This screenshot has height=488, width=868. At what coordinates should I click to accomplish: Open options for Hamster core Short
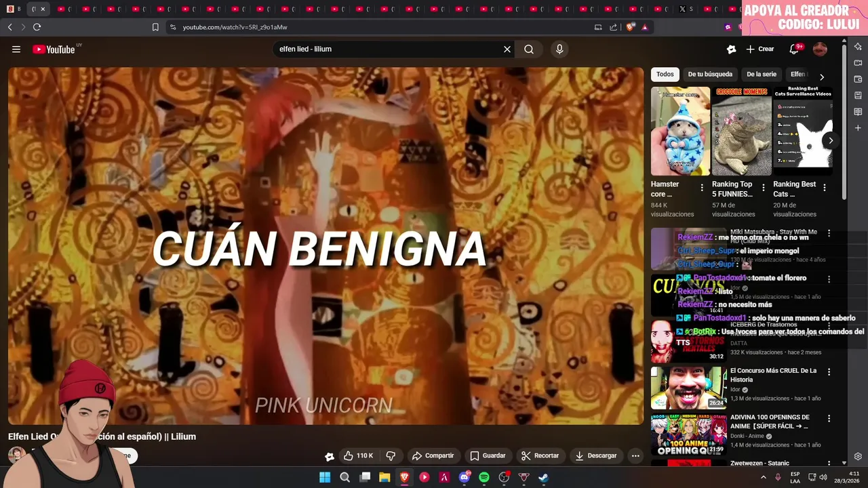point(702,188)
